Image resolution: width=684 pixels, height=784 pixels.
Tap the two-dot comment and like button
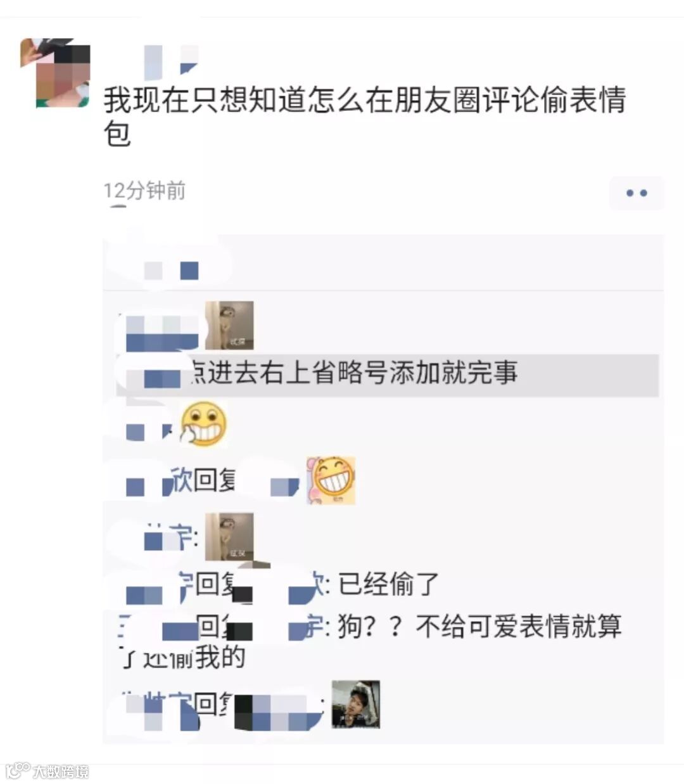(636, 193)
